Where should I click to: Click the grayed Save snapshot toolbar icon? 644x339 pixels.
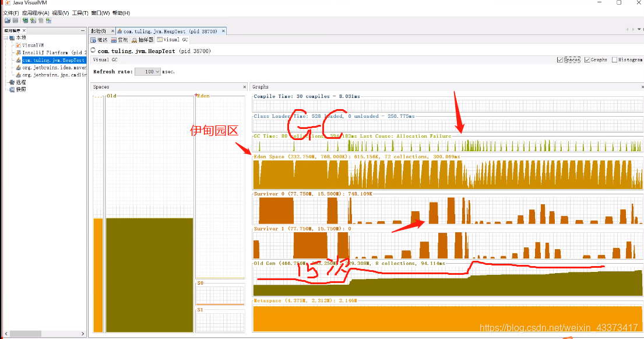16,20
